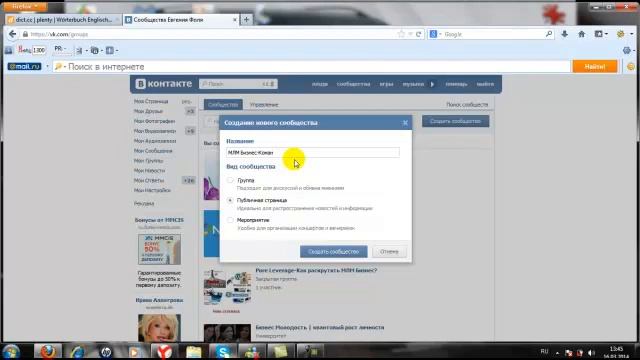Open the Бонусы от MMCIS ad banner
The image size is (640, 360).
click(x=159, y=249)
